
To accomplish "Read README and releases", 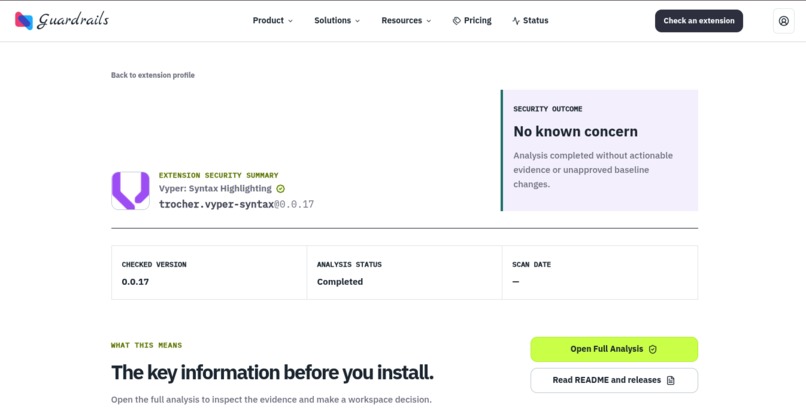I will 614,380.
